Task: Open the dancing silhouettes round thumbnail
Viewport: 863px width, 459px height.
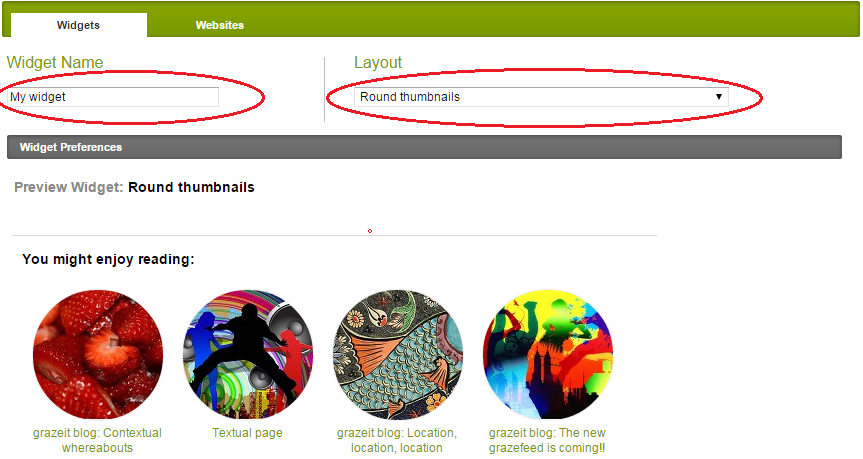Action: pyautogui.click(x=248, y=354)
